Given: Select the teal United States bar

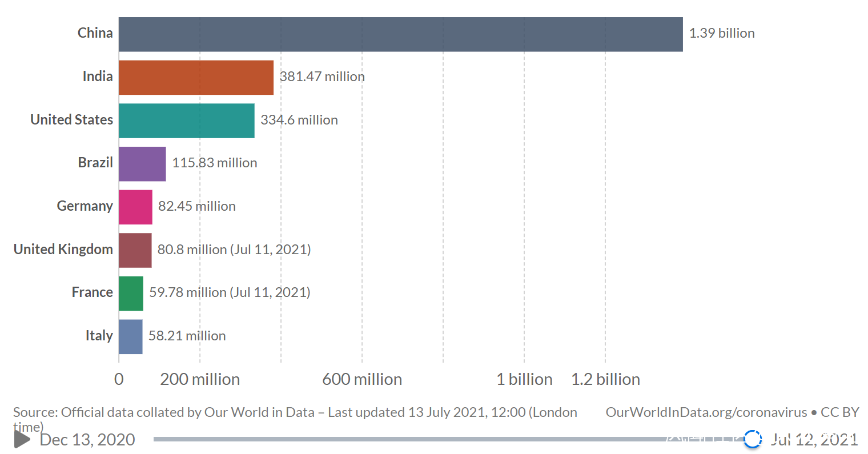Looking at the screenshot, I should [187, 120].
